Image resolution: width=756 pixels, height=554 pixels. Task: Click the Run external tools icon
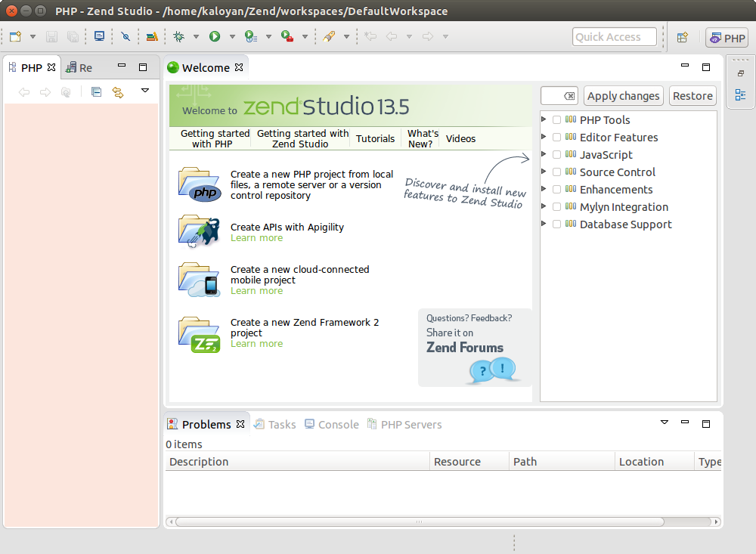287,36
